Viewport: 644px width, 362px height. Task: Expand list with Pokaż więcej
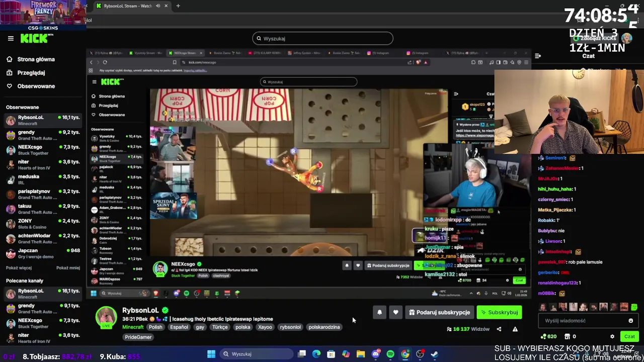[x=19, y=268]
